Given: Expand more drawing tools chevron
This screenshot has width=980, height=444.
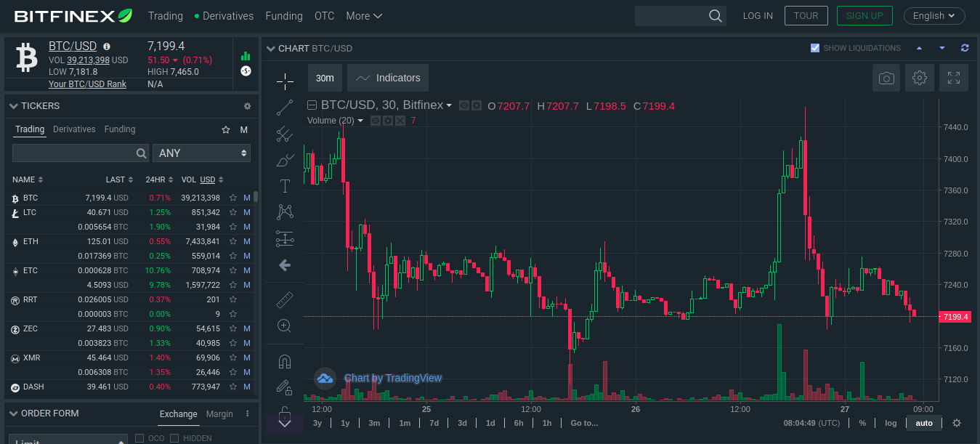Looking at the screenshot, I should pyautogui.click(x=285, y=423).
